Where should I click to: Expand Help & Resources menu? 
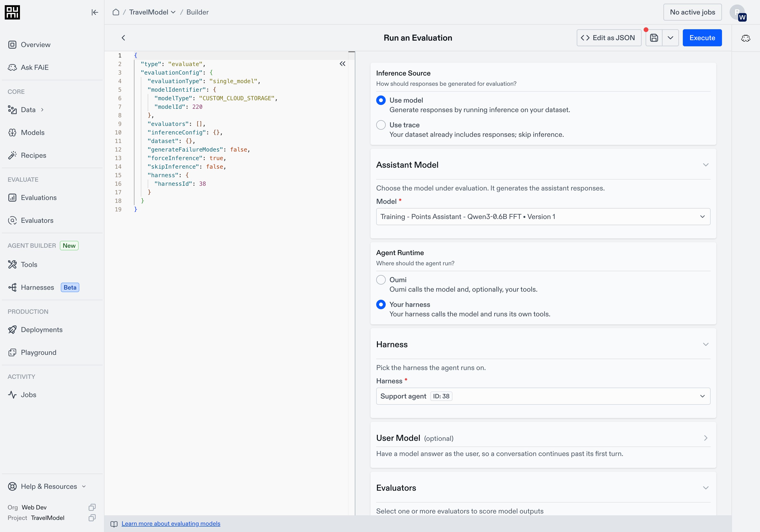(47, 486)
